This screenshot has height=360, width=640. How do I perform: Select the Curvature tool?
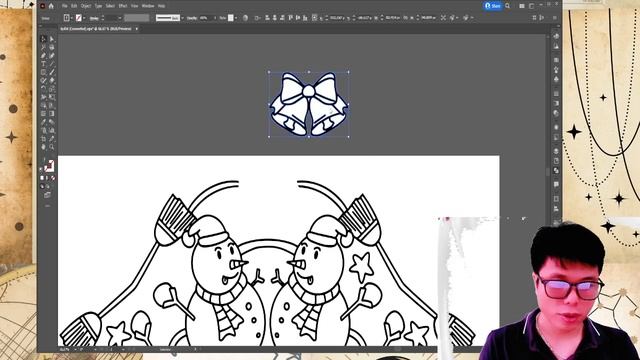tap(52, 56)
